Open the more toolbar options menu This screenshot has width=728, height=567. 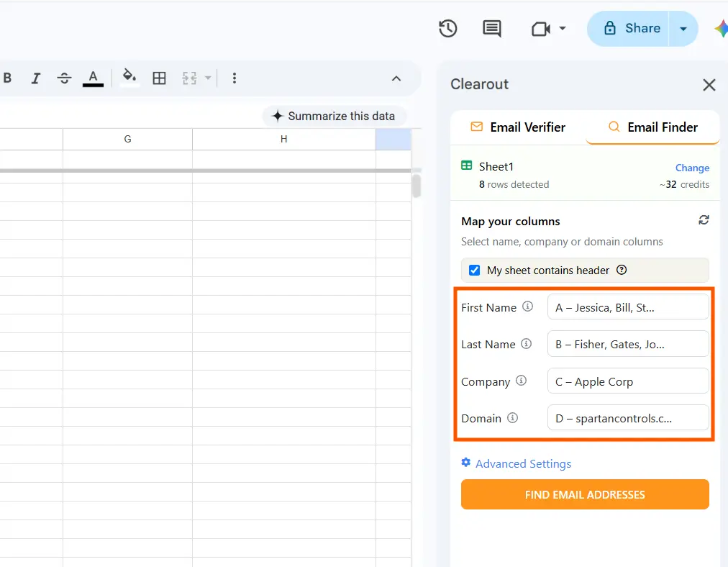pos(235,78)
